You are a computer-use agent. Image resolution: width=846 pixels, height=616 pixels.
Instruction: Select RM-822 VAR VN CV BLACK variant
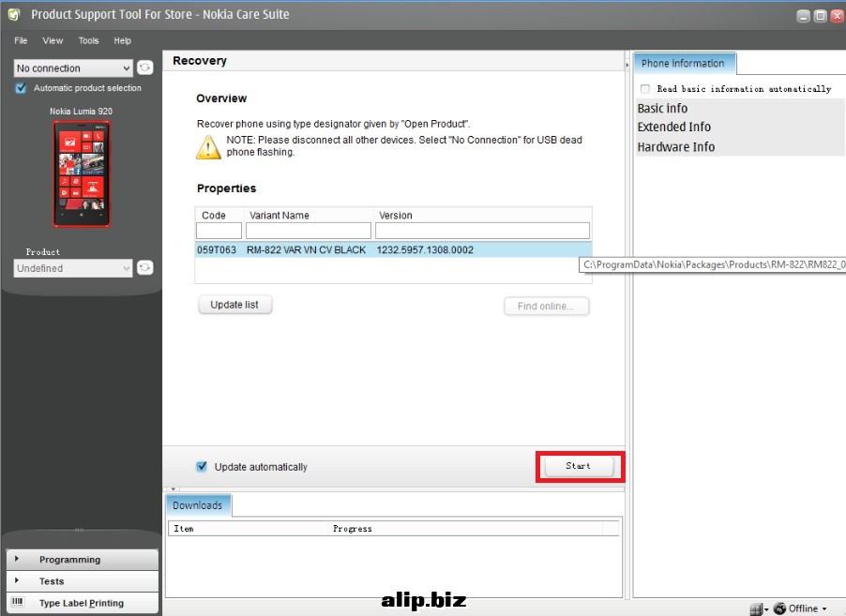307,249
